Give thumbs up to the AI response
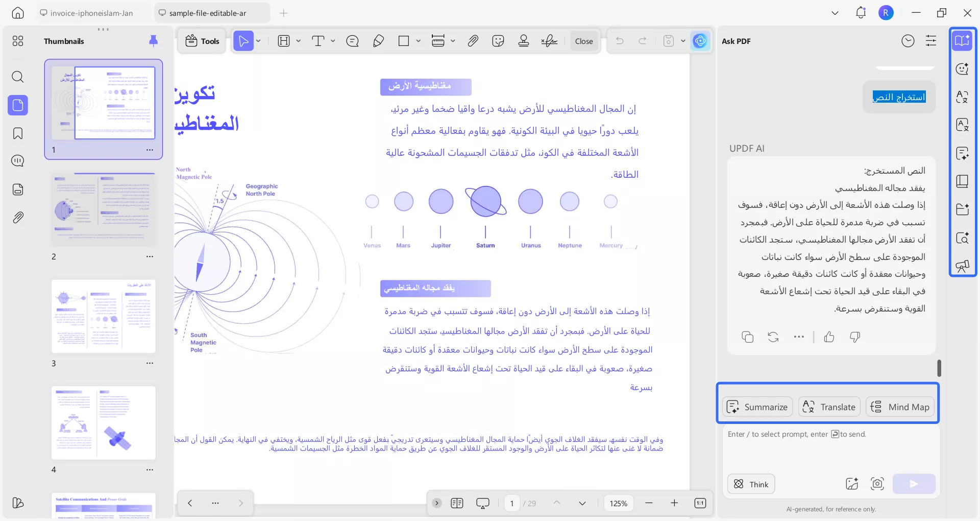The image size is (980, 521). click(829, 337)
